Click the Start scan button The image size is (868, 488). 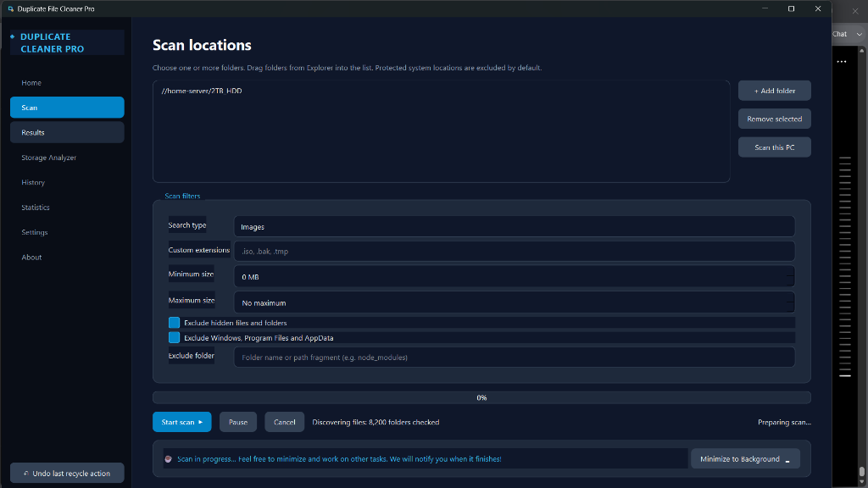182,422
